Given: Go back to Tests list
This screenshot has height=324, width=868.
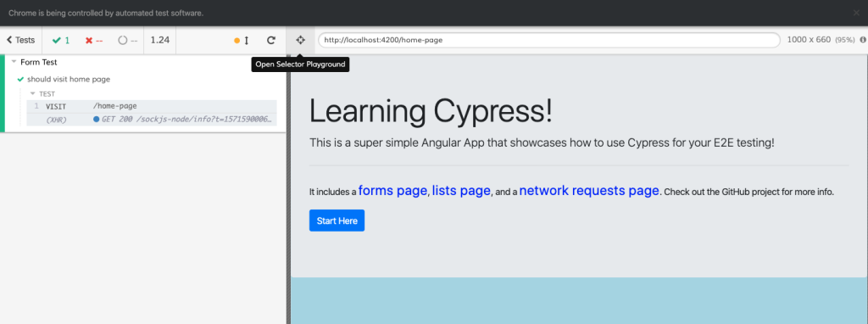Looking at the screenshot, I should [20, 40].
